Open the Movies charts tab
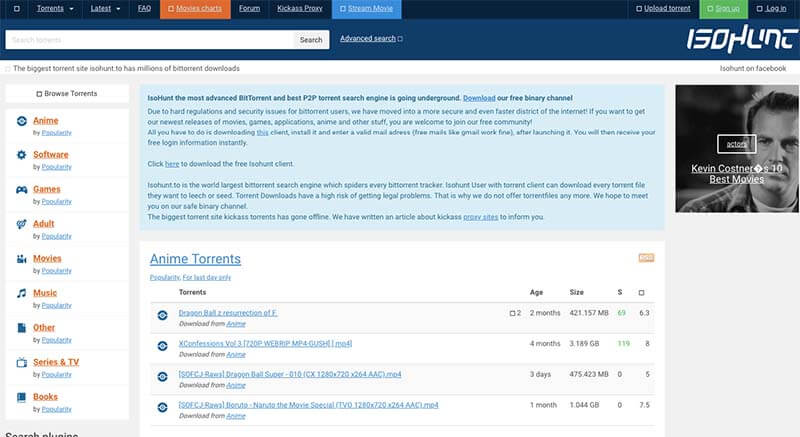Image resolution: width=800 pixels, height=437 pixels. (195, 9)
